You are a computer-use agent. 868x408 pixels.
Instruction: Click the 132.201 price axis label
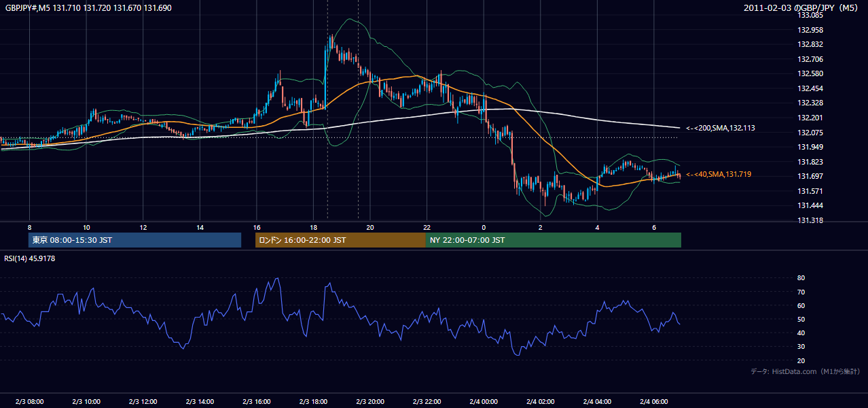[x=810, y=118]
